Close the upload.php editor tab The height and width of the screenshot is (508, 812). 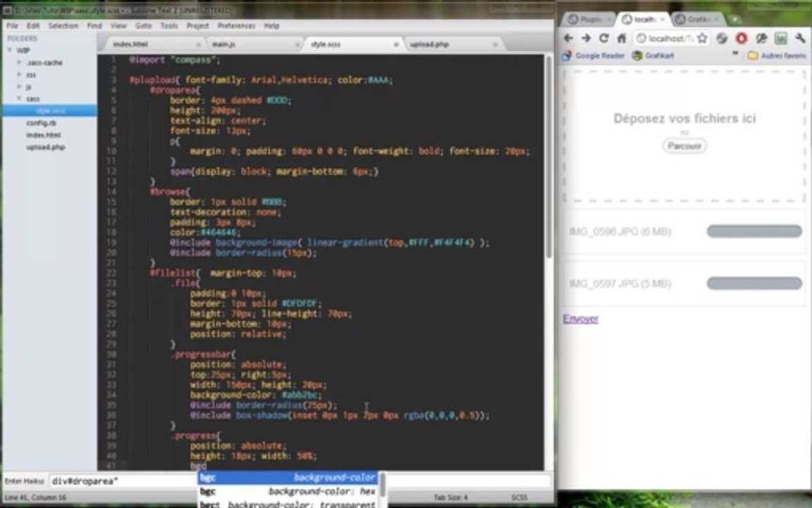[495, 44]
